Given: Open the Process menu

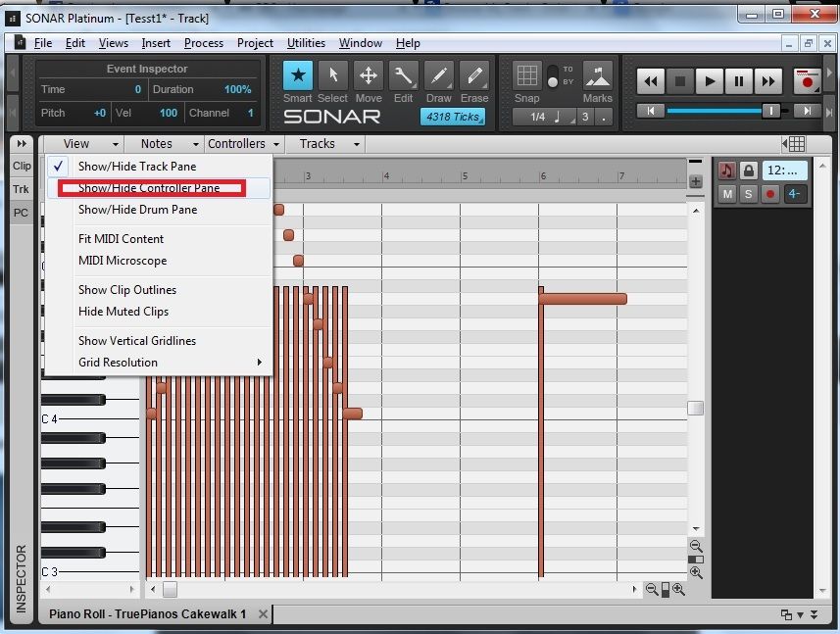Looking at the screenshot, I should tap(204, 43).
